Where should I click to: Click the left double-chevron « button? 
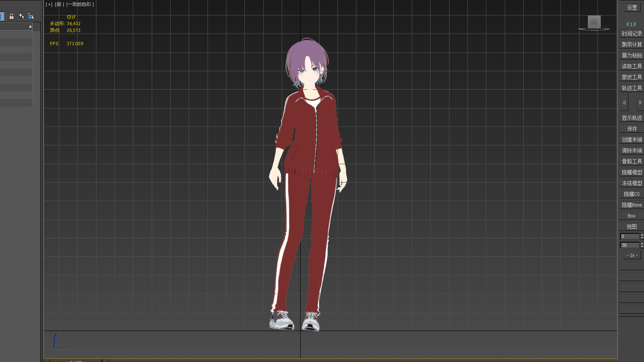(624, 102)
